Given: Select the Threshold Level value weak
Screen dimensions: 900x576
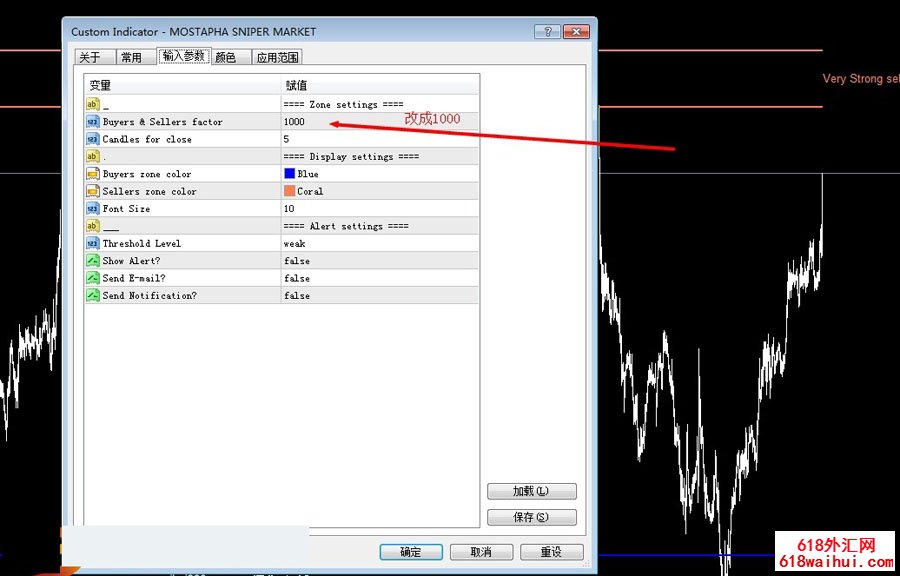Looking at the screenshot, I should pos(294,244).
